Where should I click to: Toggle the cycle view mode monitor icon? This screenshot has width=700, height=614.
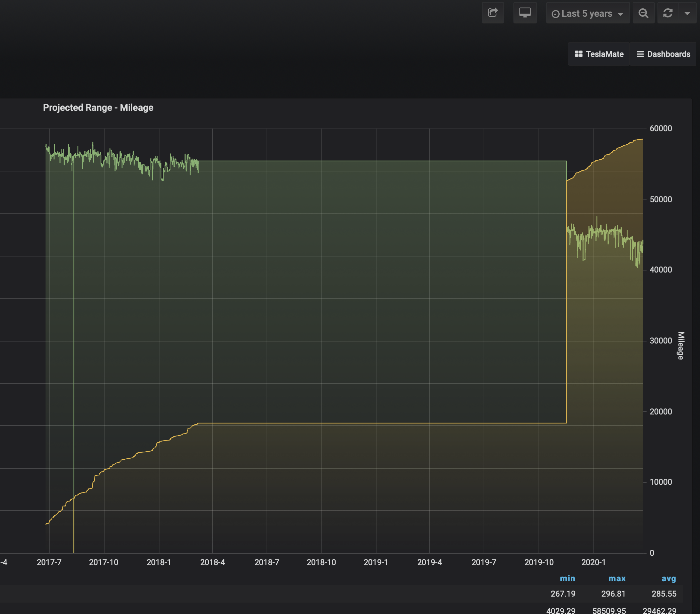[524, 13]
